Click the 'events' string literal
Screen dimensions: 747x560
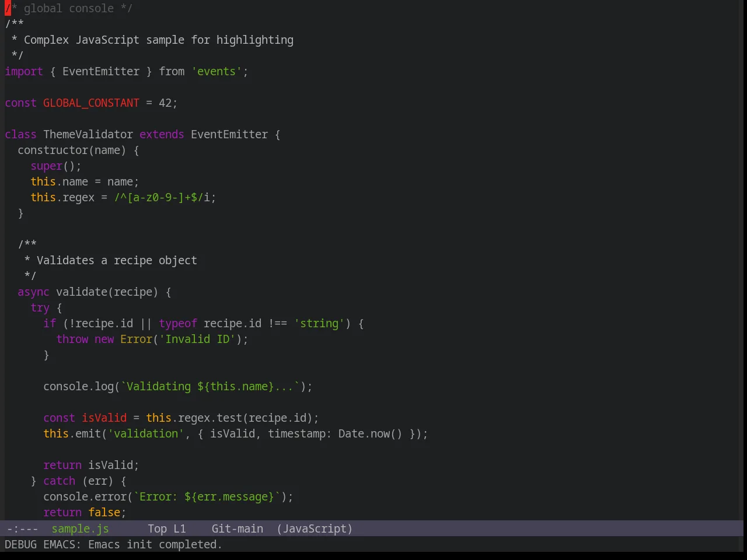click(217, 71)
